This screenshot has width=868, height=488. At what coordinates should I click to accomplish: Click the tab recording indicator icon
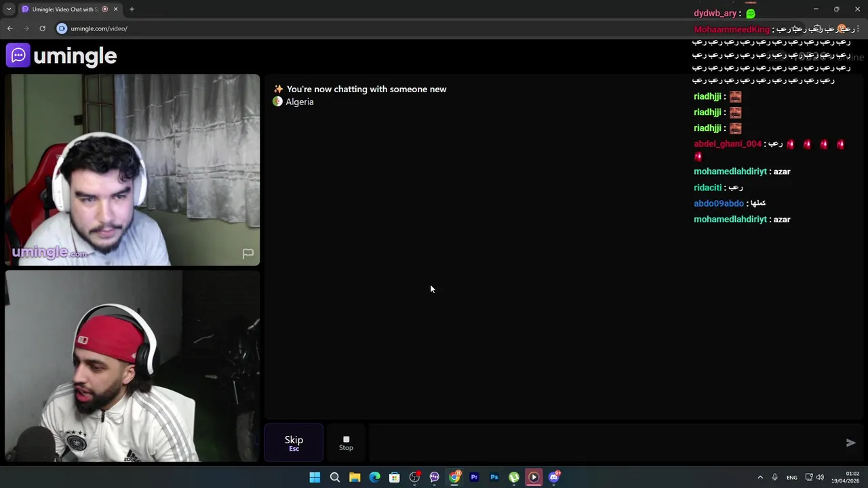pyautogui.click(x=104, y=9)
